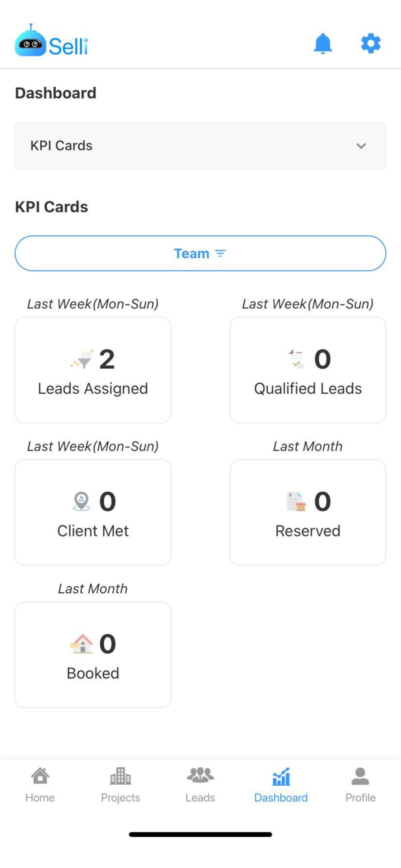Open the Team filter selector
401x868 pixels.
(200, 253)
